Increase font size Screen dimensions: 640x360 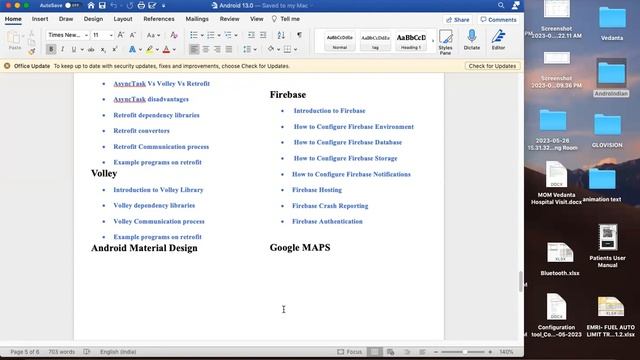(121, 35)
